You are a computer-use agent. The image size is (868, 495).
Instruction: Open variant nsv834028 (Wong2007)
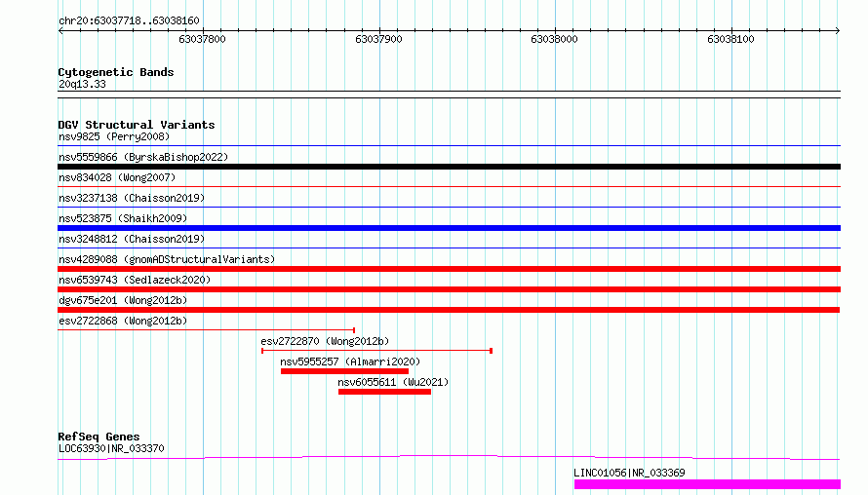117,177
